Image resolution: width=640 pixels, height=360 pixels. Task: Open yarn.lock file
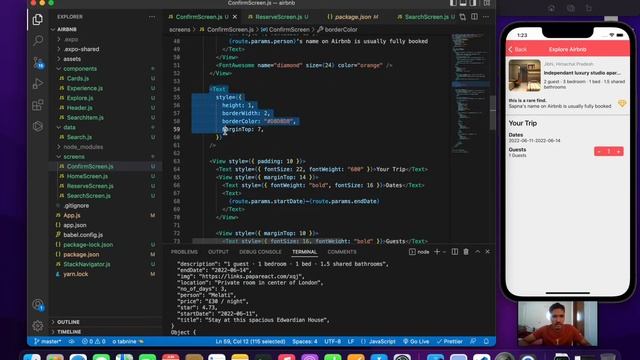(76, 274)
